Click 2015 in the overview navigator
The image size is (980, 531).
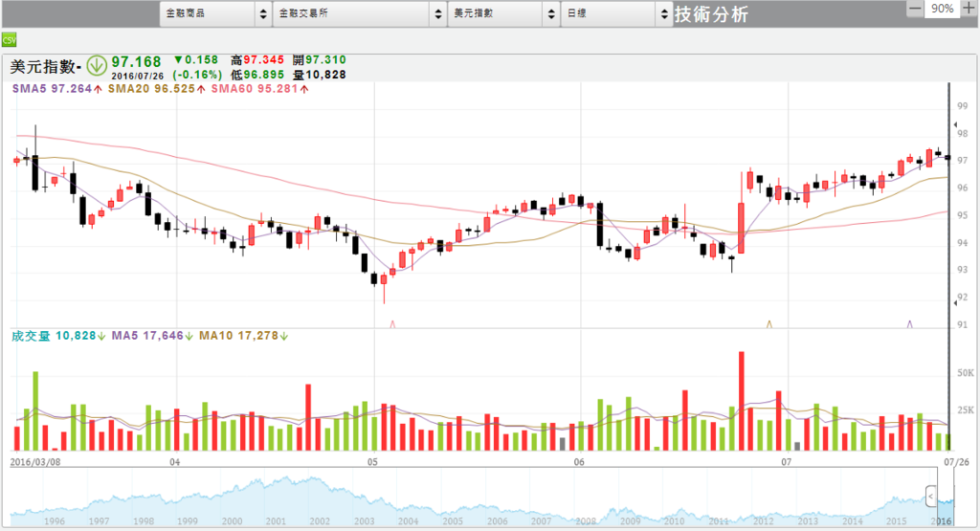tap(896, 521)
